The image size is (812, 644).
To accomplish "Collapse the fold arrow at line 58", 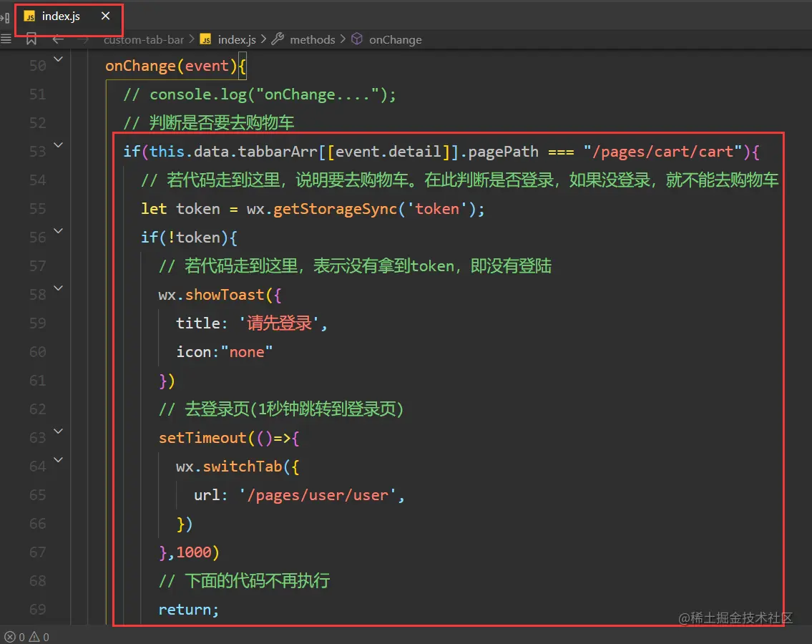I will 59,288.
